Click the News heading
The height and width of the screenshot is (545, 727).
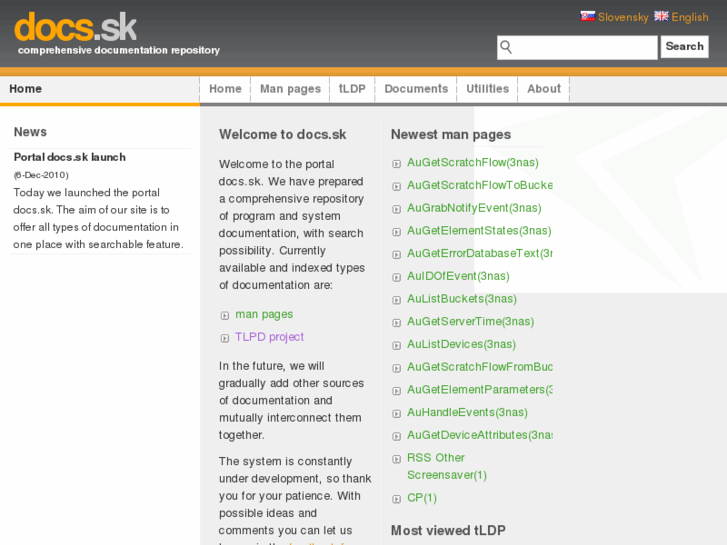pos(30,132)
